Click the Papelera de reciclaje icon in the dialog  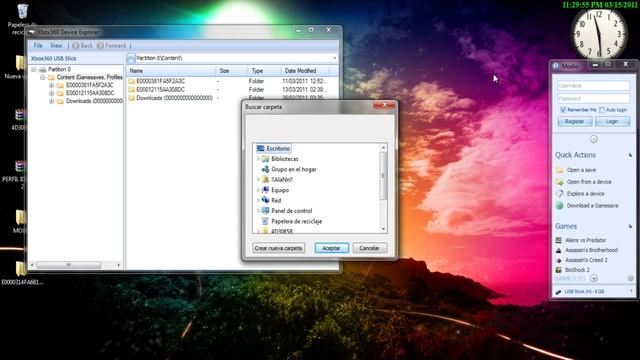265,221
